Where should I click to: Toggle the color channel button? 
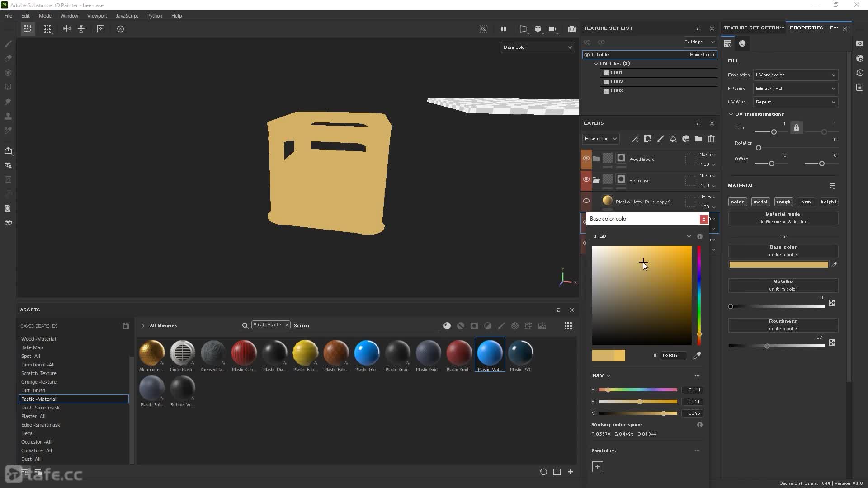click(x=737, y=202)
